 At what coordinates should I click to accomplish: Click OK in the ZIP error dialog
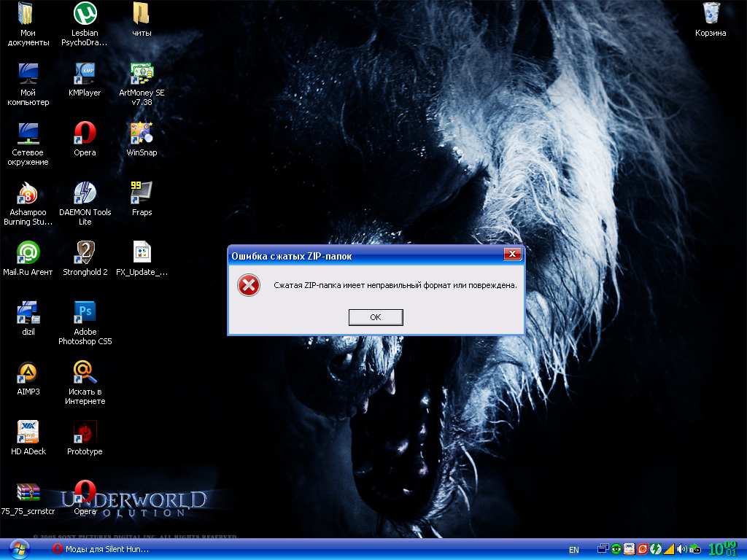point(376,317)
